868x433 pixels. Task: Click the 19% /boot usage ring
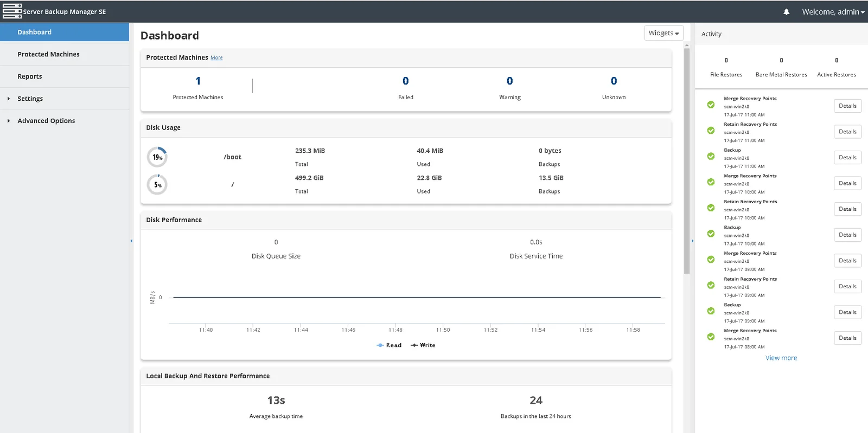point(157,157)
